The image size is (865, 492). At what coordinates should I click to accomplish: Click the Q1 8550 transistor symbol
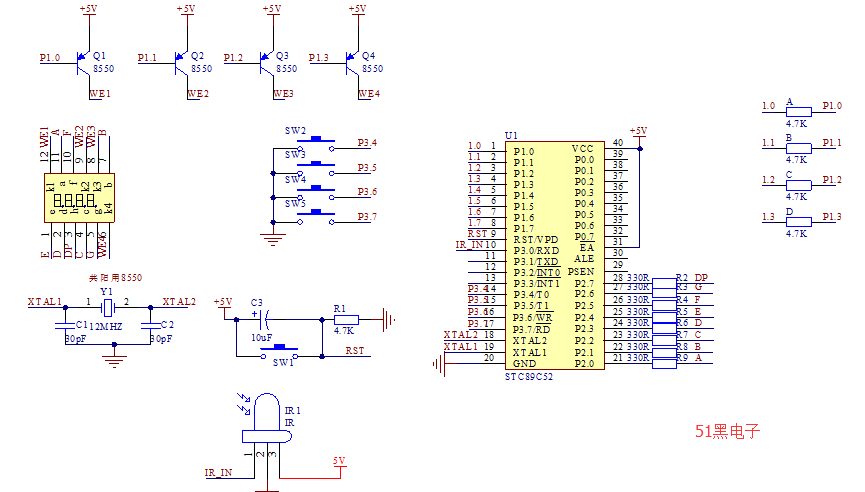pos(84,63)
